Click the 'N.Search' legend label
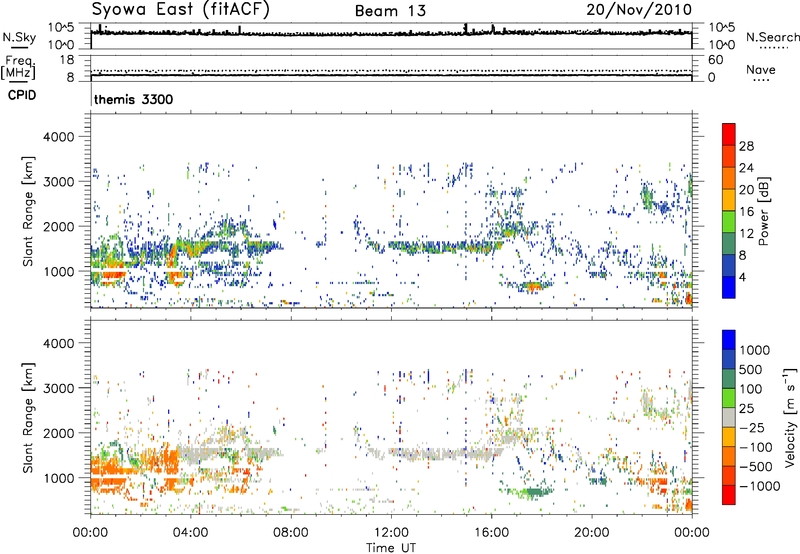 pos(772,37)
